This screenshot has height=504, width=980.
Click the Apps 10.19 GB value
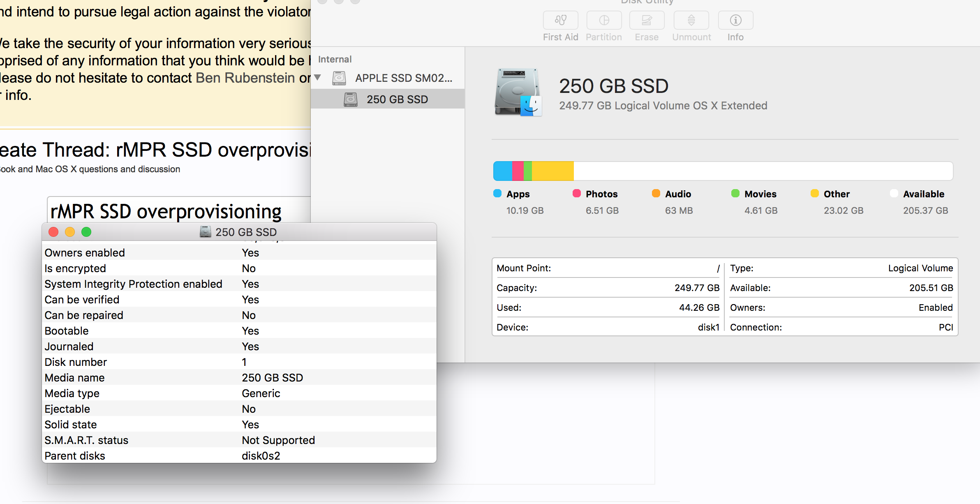525,210
